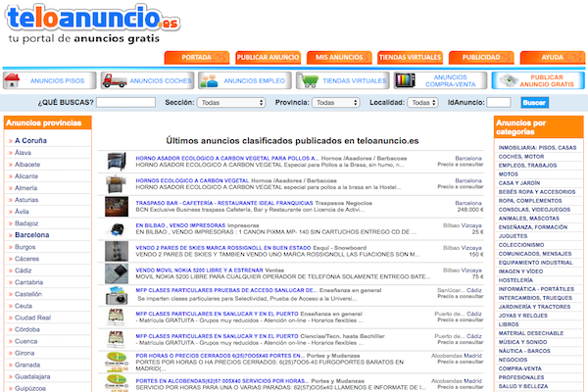Click the Buscar button
Viewport: 588px width, 392px height.
click(x=534, y=102)
